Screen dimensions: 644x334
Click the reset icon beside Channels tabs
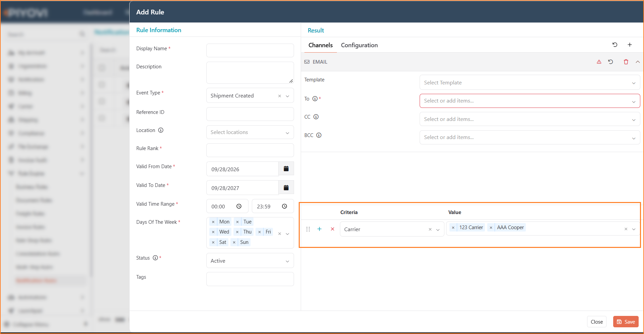tap(615, 45)
